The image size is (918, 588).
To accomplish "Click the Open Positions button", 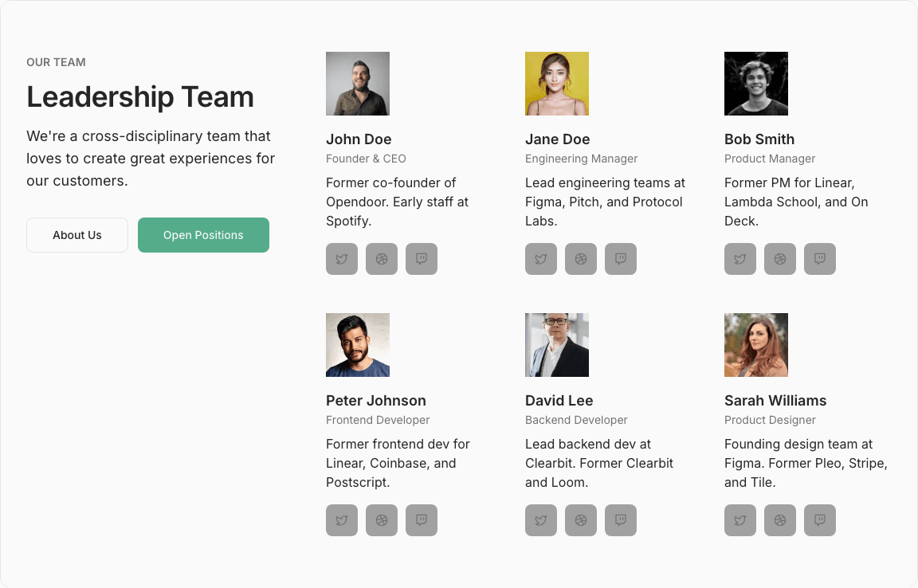I will (x=203, y=234).
